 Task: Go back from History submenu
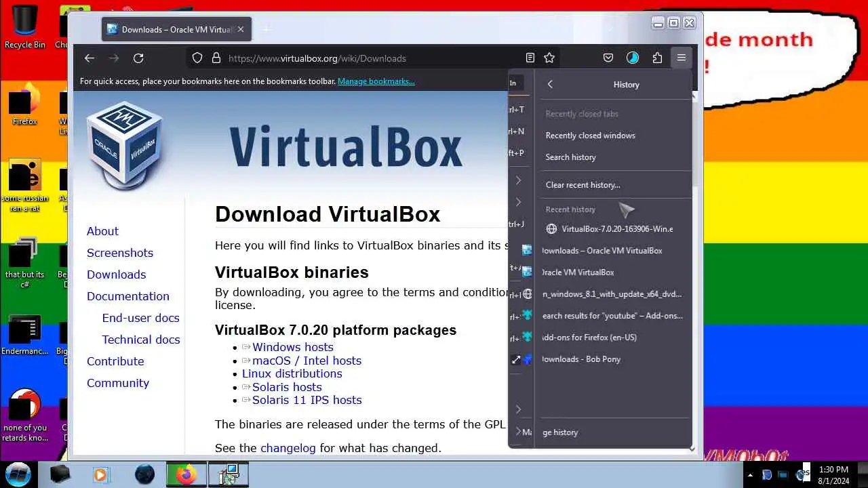coord(550,85)
